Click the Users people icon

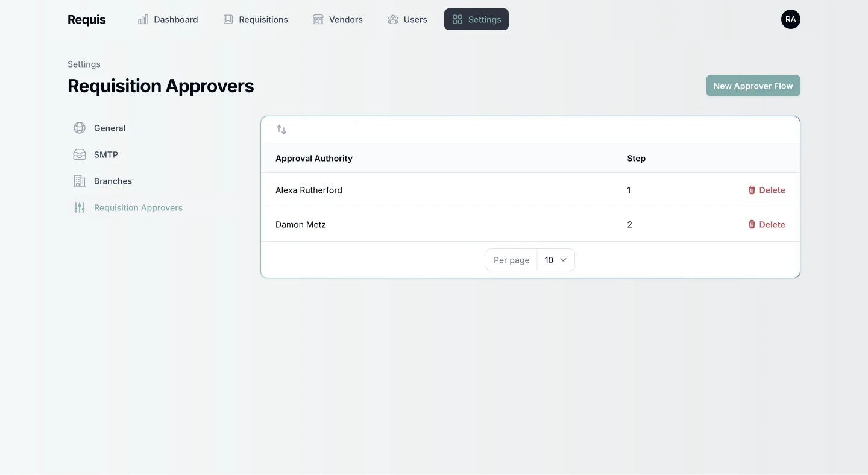pyautogui.click(x=393, y=19)
